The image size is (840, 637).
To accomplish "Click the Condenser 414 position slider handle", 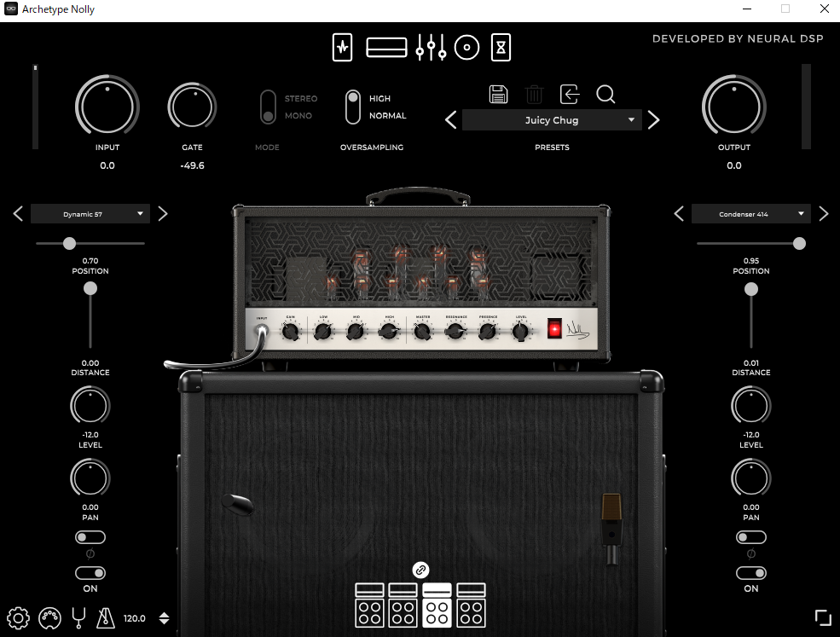I will click(799, 244).
